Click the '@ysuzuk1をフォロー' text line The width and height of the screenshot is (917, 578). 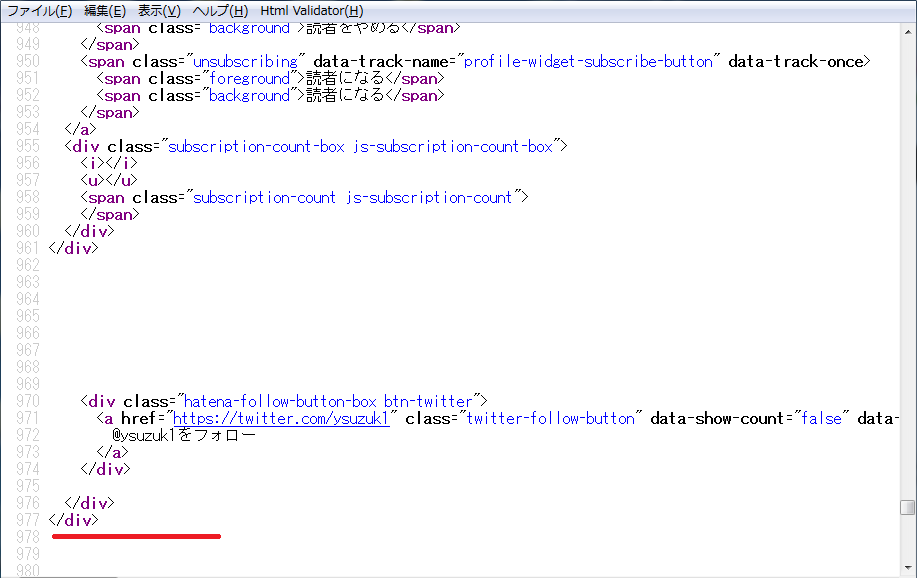point(184,435)
